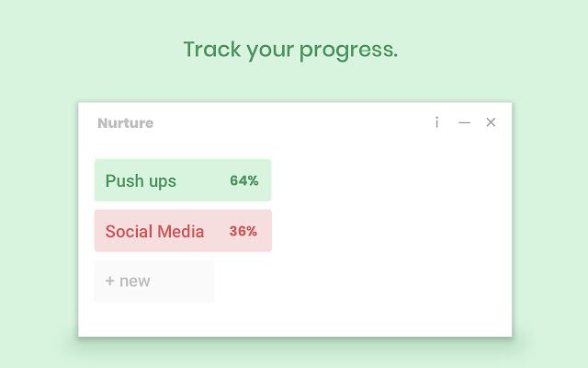588x368 pixels.
Task: Select the Push ups habit card
Action: tap(182, 180)
